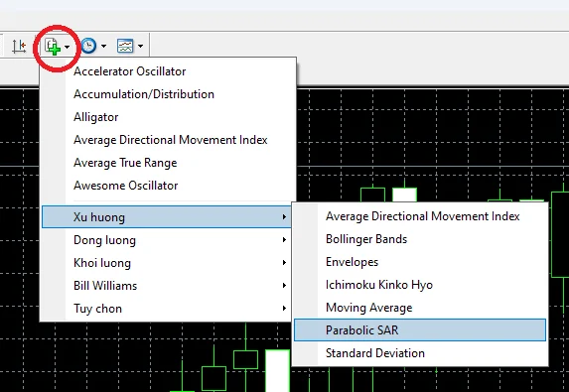The width and height of the screenshot is (569, 392).
Task: Select Average True Range
Action: tap(168, 163)
